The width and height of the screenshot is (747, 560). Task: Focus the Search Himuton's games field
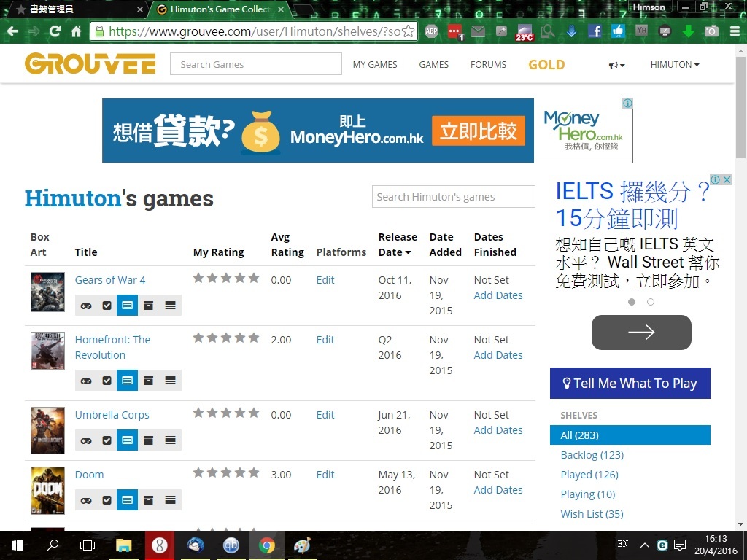(x=454, y=197)
